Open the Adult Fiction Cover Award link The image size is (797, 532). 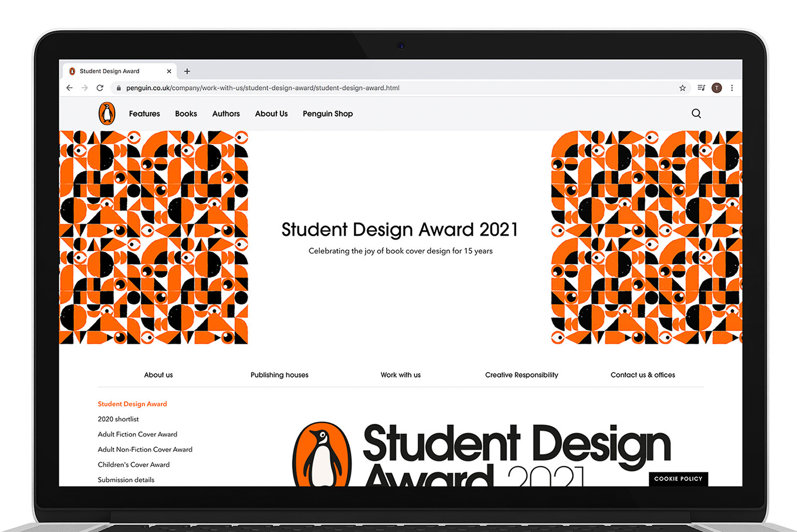coord(138,434)
